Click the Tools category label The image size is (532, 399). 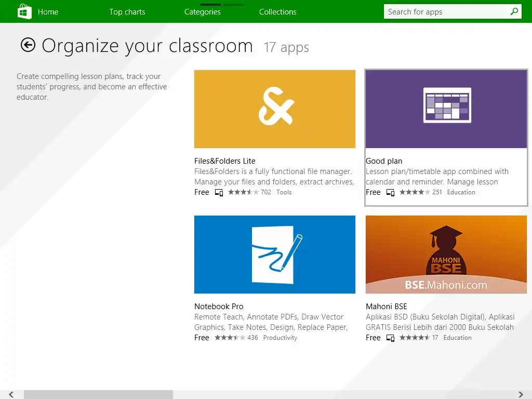pos(284,192)
